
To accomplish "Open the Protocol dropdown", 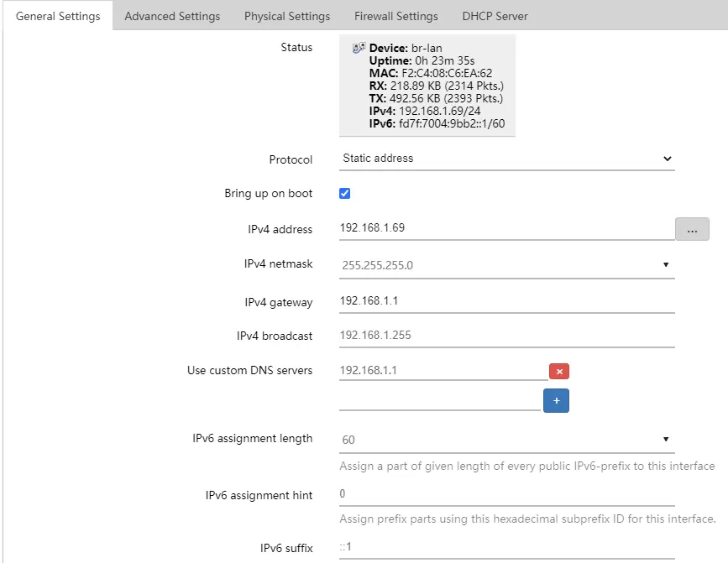I will pyautogui.click(x=506, y=159).
